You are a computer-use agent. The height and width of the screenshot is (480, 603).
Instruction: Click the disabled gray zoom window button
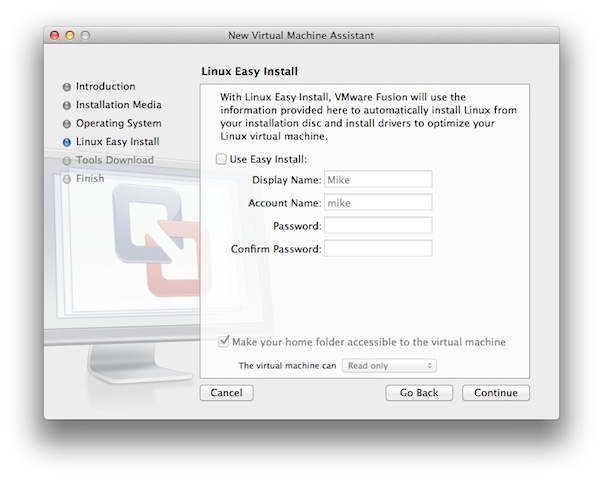[85, 35]
